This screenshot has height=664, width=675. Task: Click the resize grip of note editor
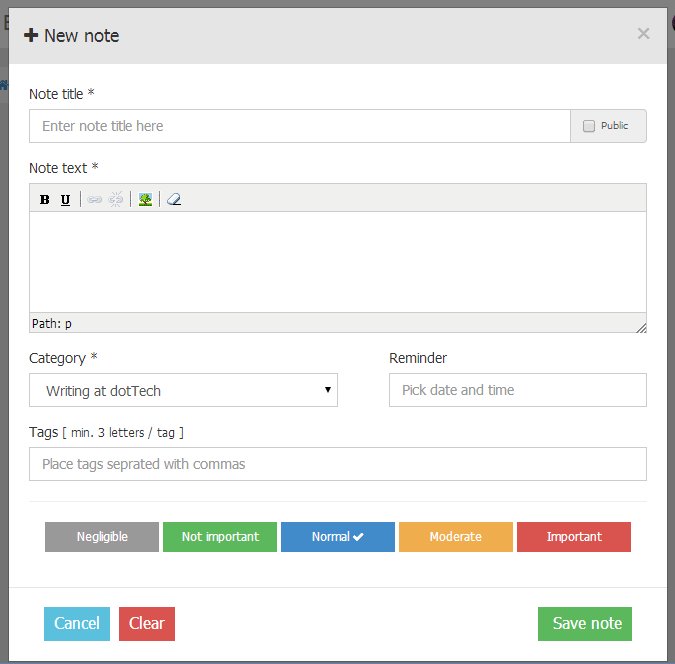[641, 328]
